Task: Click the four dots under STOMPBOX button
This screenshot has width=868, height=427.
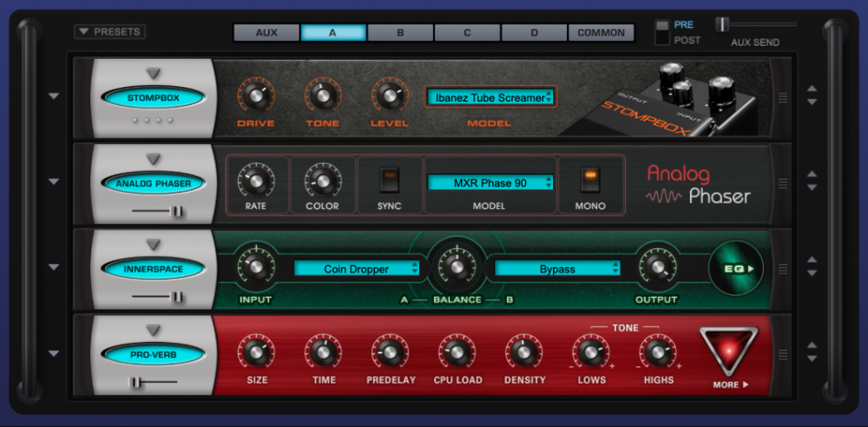Action: click(154, 120)
